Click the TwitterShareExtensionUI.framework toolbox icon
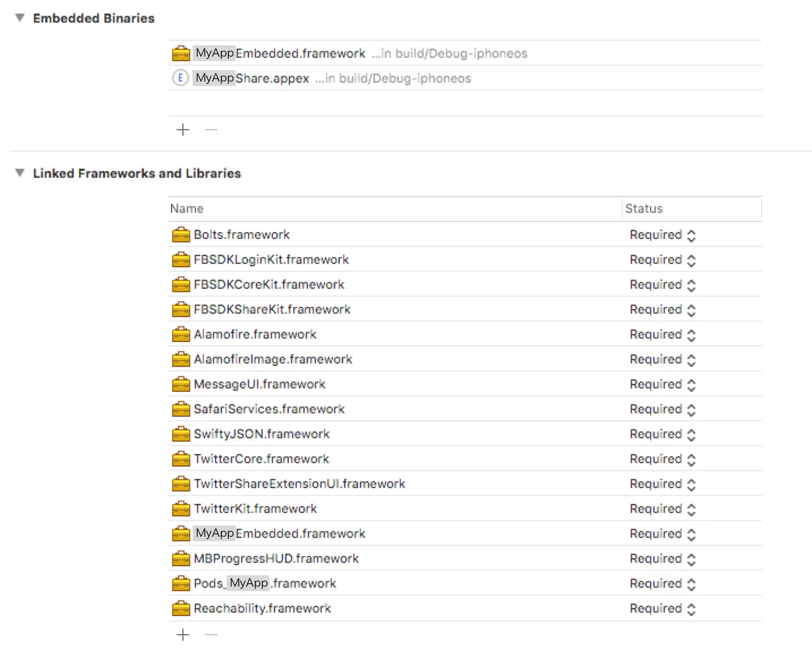The image size is (812, 650). [181, 484]
